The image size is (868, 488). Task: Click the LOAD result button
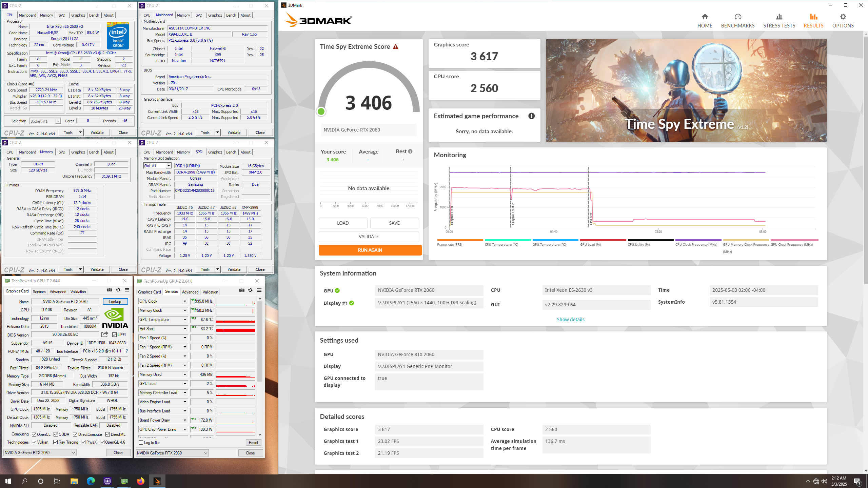tap(343, 223)
